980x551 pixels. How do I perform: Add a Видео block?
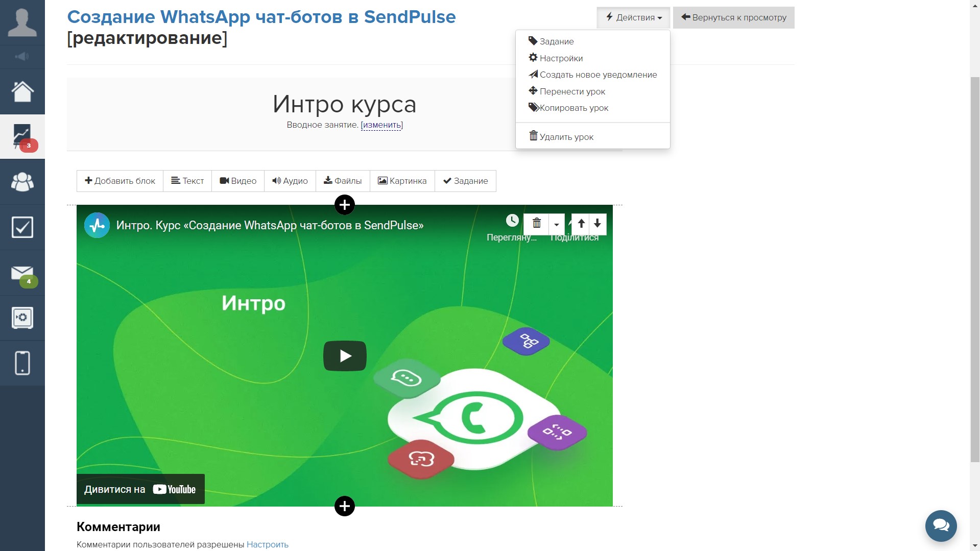click(238, 181)
